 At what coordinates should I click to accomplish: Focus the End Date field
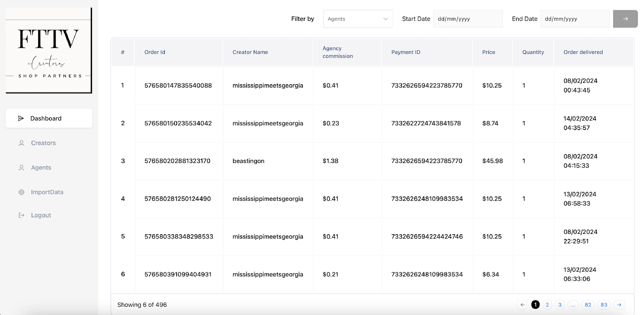575,19
